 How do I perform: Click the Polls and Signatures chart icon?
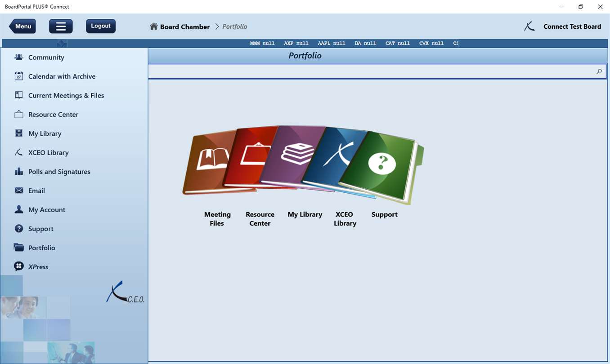[19, 171]
